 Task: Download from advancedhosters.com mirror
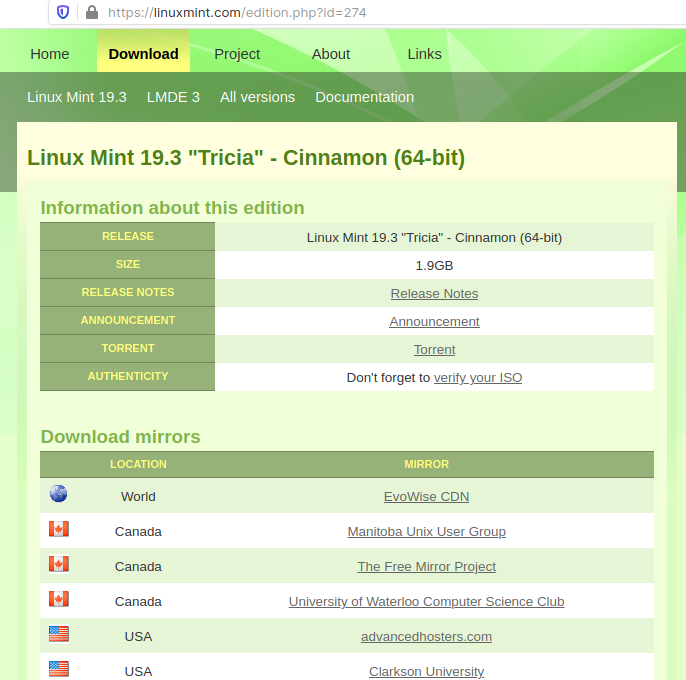pos(426,636)
